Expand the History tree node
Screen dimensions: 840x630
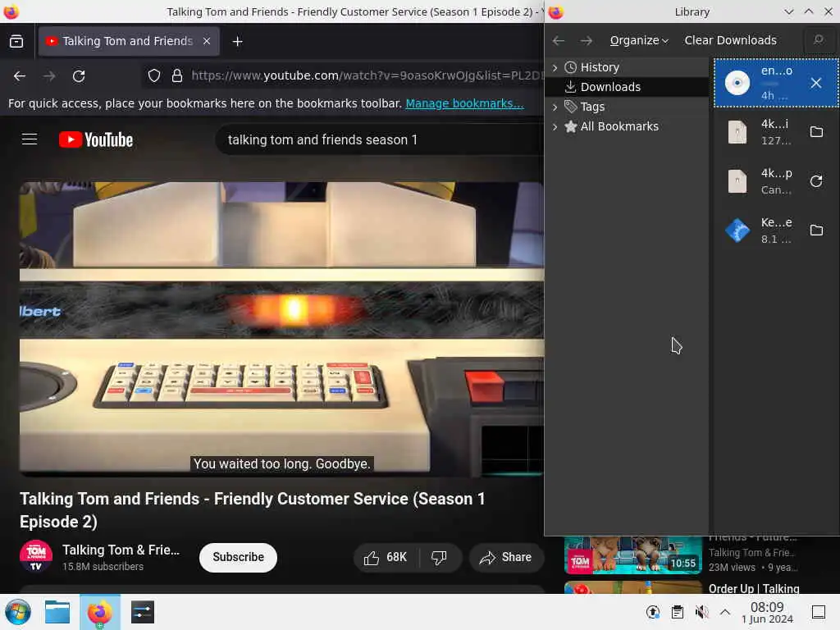click(555, 67)
